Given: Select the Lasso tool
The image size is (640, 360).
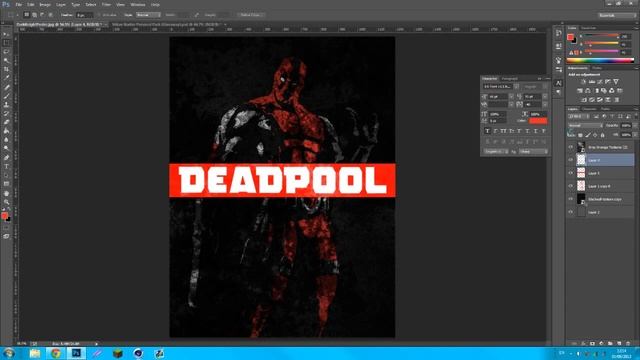Looking at the screenshot, I should (x=6, y=52).
